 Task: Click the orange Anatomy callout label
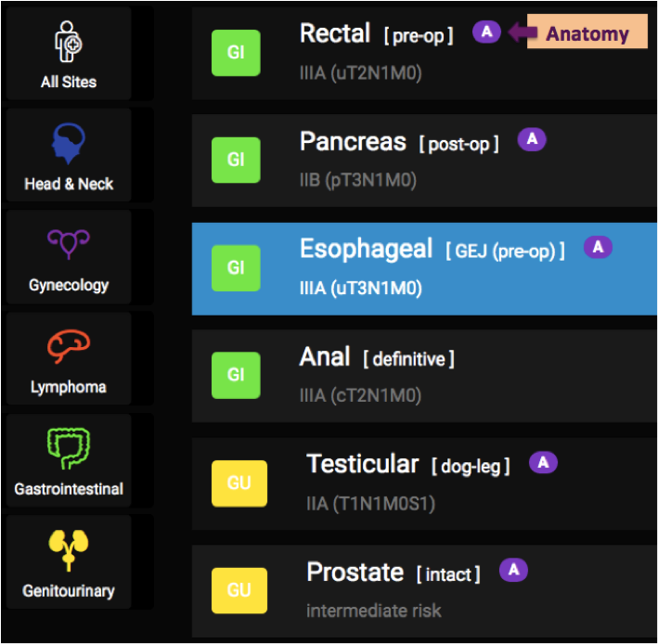click(x=587, y=34)
